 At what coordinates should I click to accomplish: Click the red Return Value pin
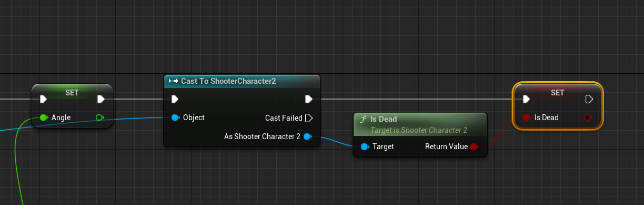pos(474,147)
